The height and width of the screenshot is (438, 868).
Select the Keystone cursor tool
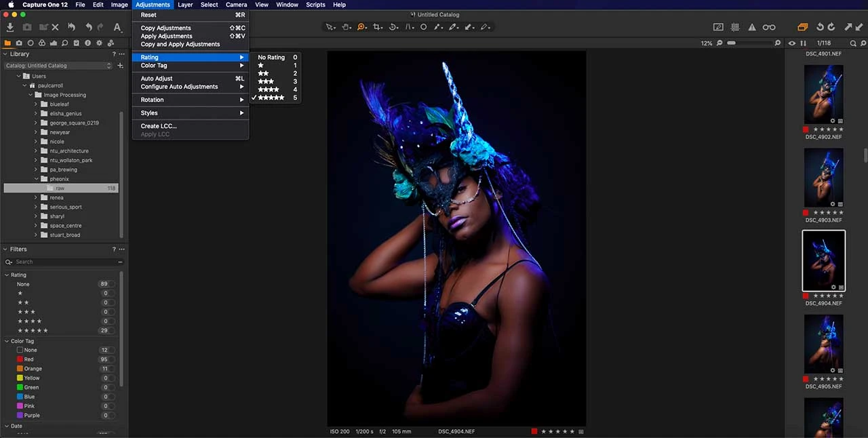(x=410, y=27)
